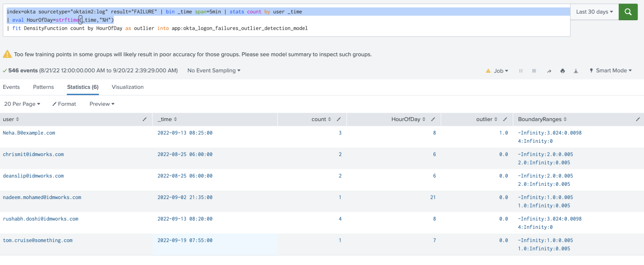The width and height of the screenshot is (644, 265).
Task: Click HourOfDay value 6 for chrismit
Action: pyautogui.click(x=434, y=154)
